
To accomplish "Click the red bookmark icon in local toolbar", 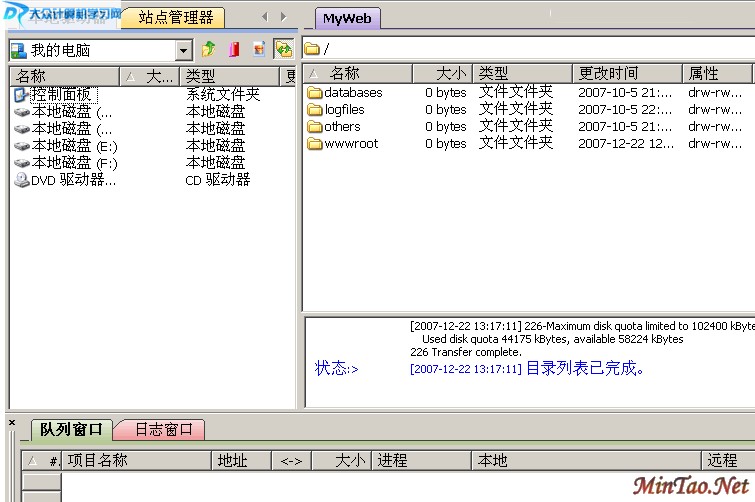I will pos(234,49).
